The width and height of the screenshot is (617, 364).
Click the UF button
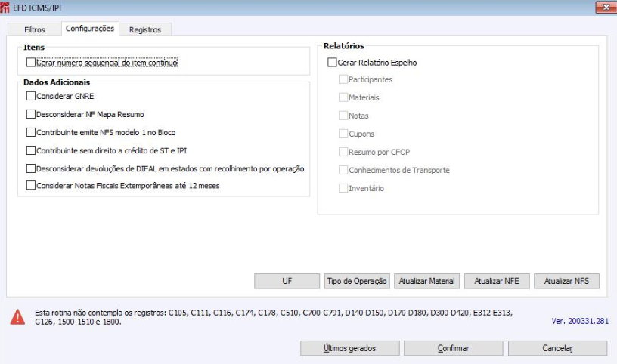[x=287, y=281]
